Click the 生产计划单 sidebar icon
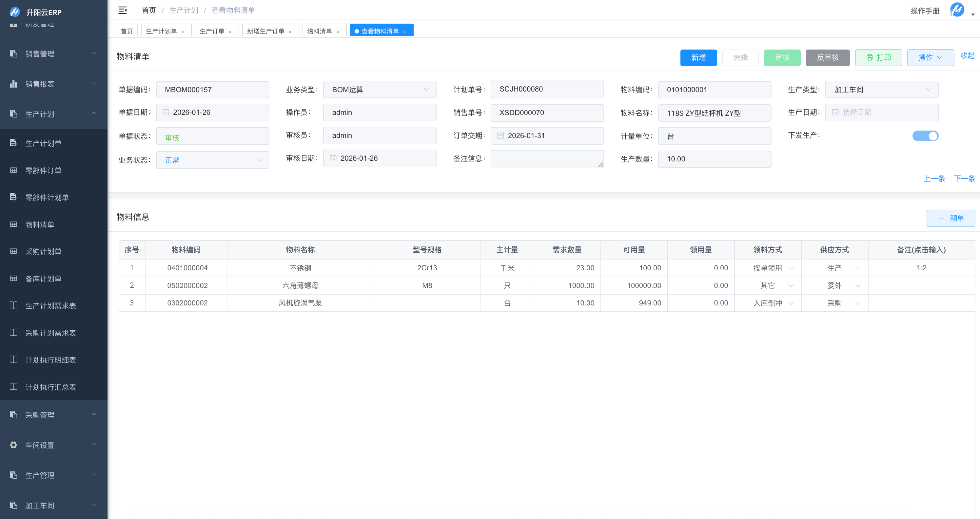Screen dimensions: 980x519 point(13,143)
